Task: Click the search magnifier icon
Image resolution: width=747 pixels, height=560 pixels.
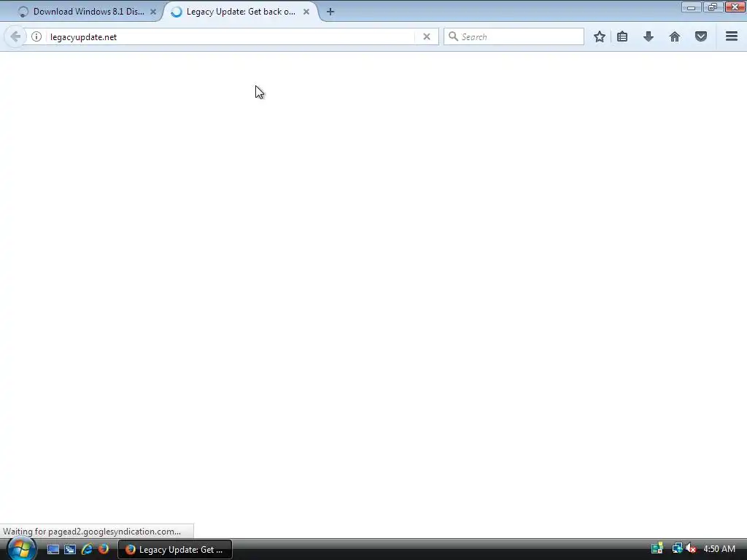Action: (453, 36)
